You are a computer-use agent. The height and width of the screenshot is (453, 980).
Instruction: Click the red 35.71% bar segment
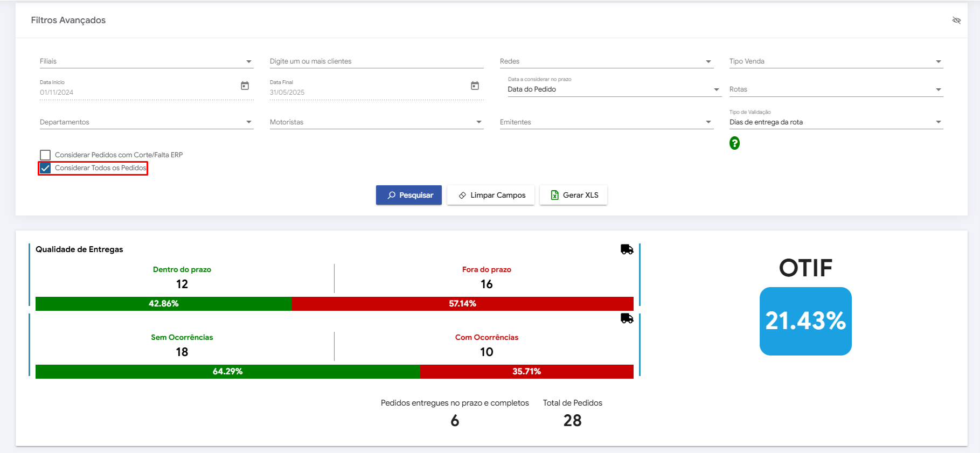(526, 372)
